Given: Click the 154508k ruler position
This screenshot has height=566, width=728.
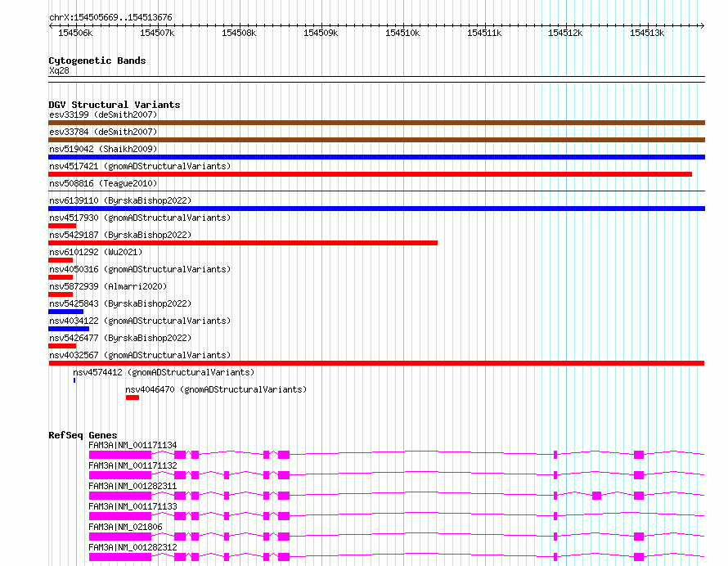Looking at the screenshot, I should pos(239,33).
